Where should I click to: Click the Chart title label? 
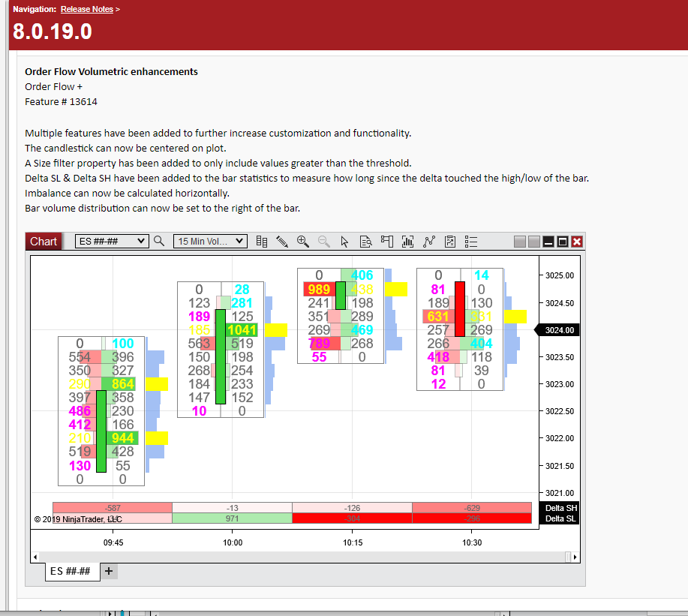pos(44,242)
